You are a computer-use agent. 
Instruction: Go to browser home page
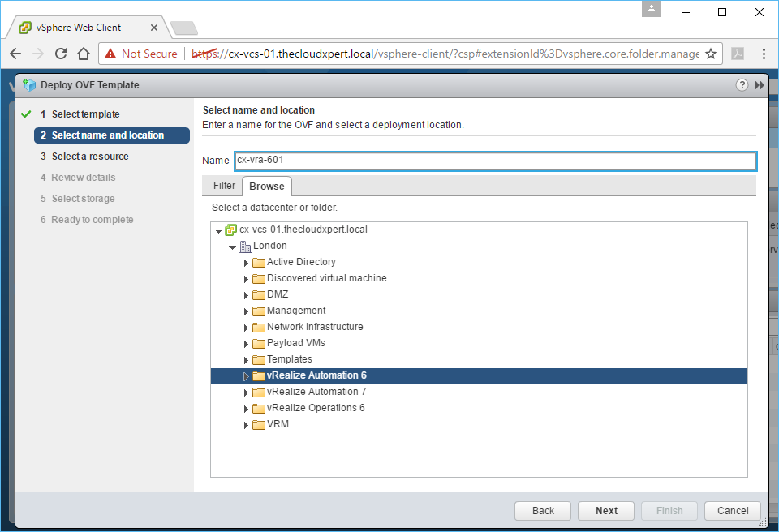point(83,54)
